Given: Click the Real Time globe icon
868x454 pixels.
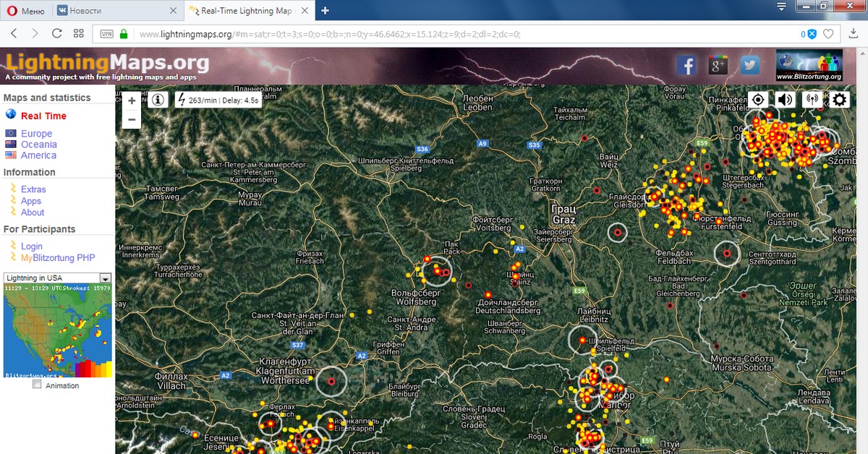Looking at the screenshot, I should point(11,114).
